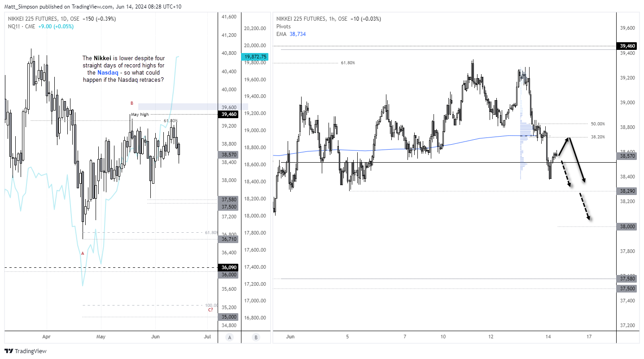Click the 37,500 label on hourly chart

(x=627, y=288)
